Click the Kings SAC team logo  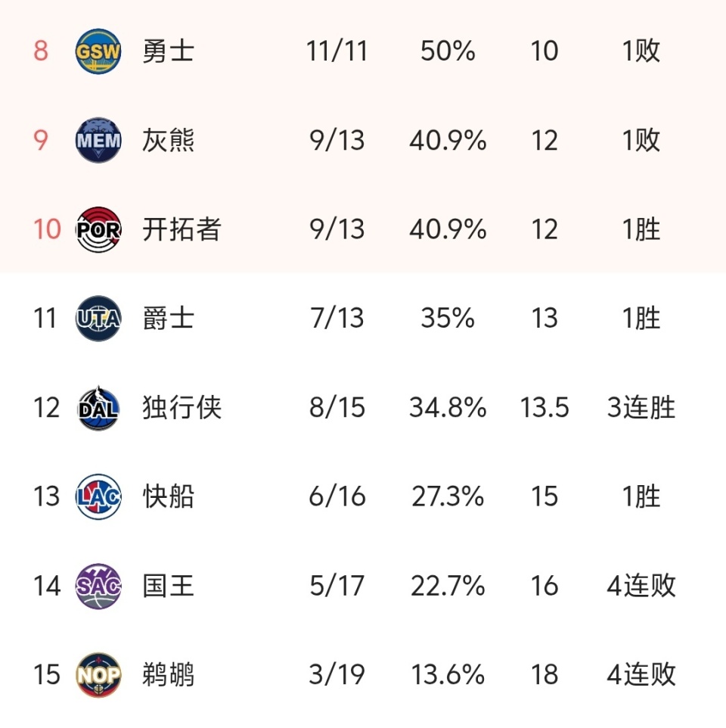(98, 586)
